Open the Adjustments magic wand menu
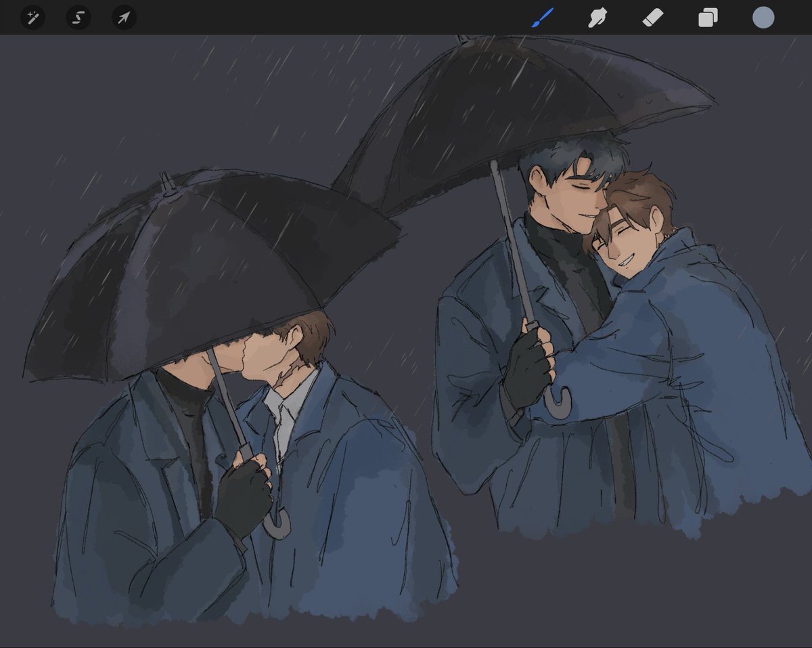The width and height of the screenshot is (812, 648). (32, 17)
